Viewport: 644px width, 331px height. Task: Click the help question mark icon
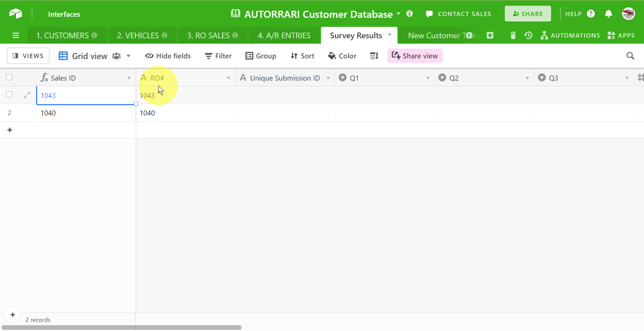(591, 14)
